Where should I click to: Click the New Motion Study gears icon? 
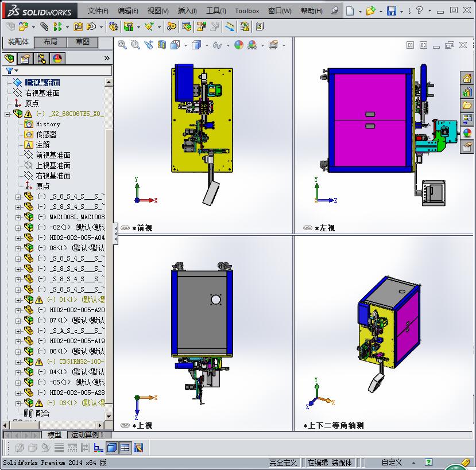pyautogui.click(x=172, y=27)
